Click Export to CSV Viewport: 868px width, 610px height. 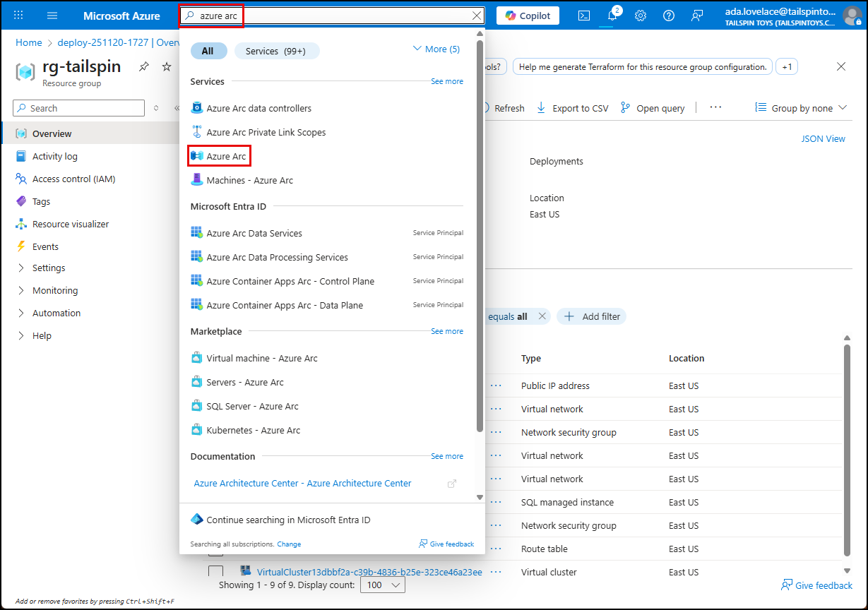[573, 107]
